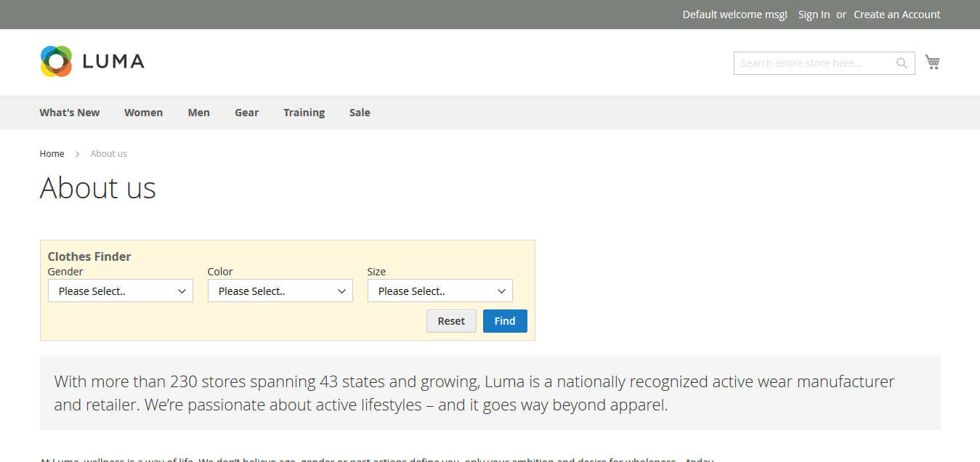Select the Men navigation item
Image resolution: width=980 pixels, height=462 pixels.
[x=198, y=113]
